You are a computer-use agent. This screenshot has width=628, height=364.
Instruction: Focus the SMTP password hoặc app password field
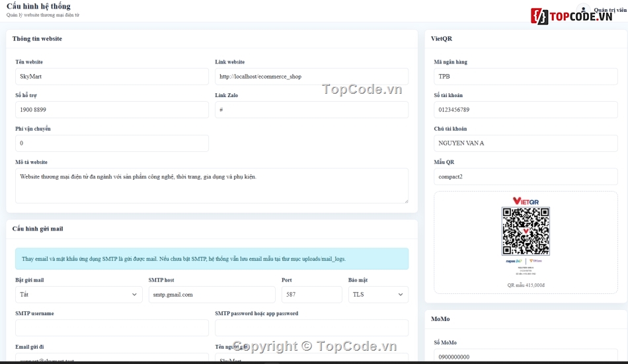311,328
